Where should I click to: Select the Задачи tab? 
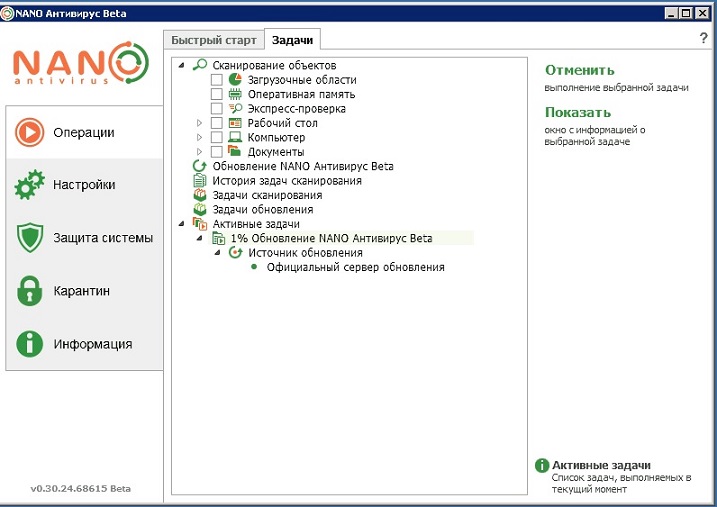tap(292, 40)
